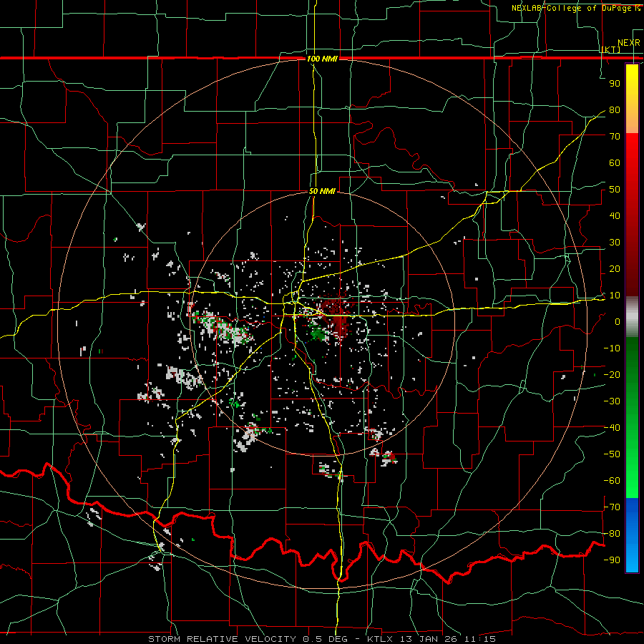The height and width of the screenshot is (644, 644).
Task: Click the "-80" scale value
Action: [612, 534]
